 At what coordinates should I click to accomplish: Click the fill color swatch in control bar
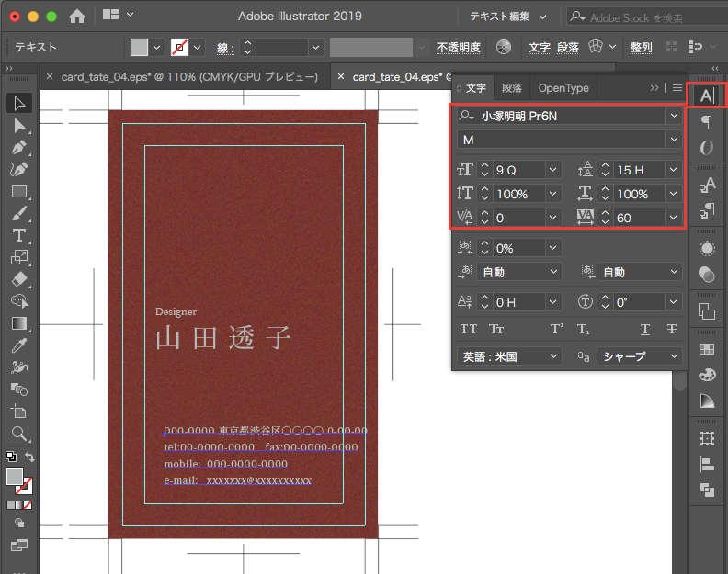pyautogui.click(x=139, y=47)
